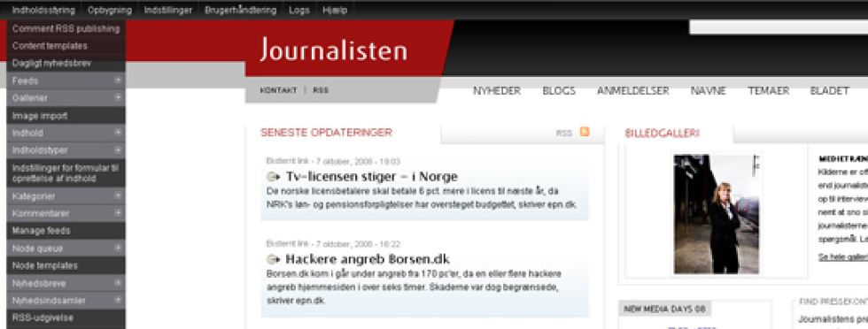Open the Opbygning menu
The image size is (868, 329).
[110, 10]
